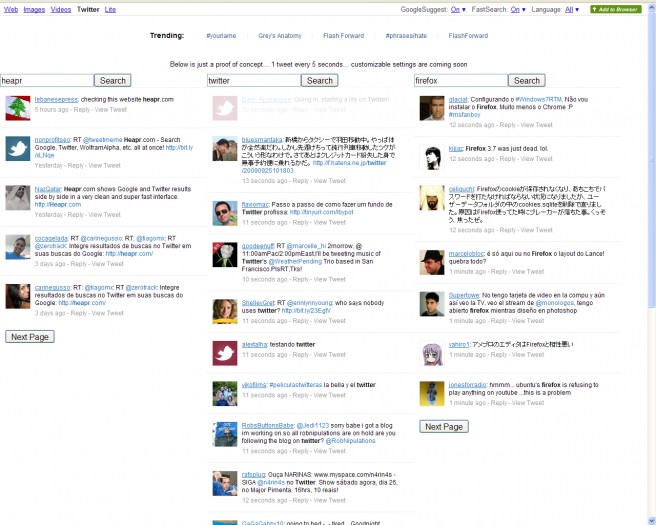The image size is (656, 525).
Task: Click rafsplug's avatar image
Action: tap(225, 483)
